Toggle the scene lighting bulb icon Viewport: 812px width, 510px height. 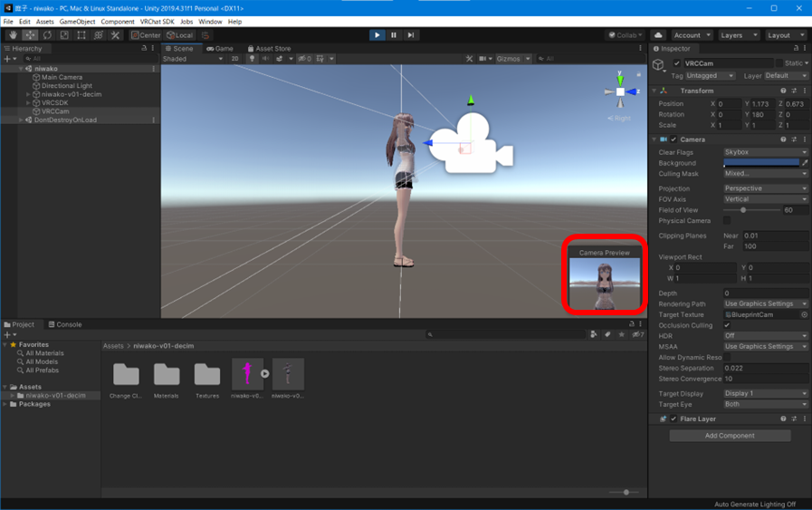(252, 59)
